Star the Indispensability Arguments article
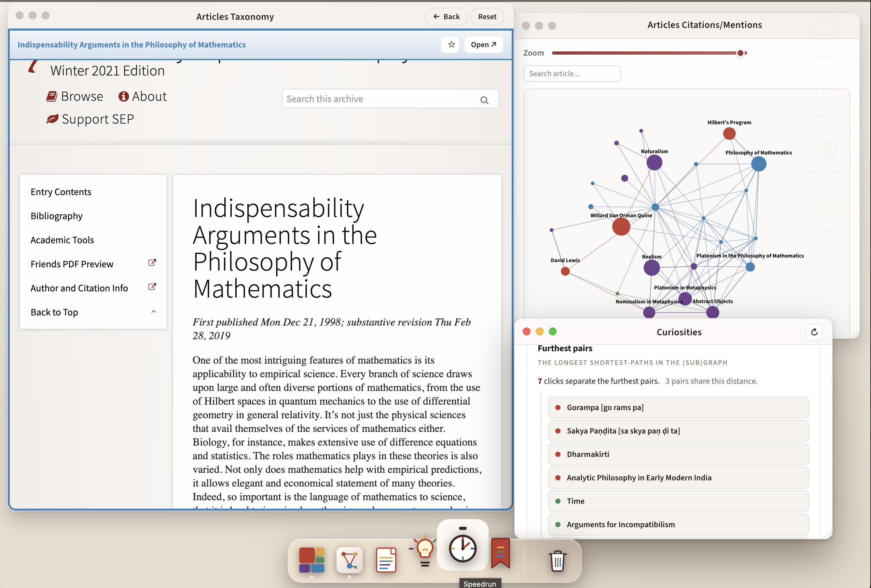This screenshot has height=588, width=871. pos(451,45)
